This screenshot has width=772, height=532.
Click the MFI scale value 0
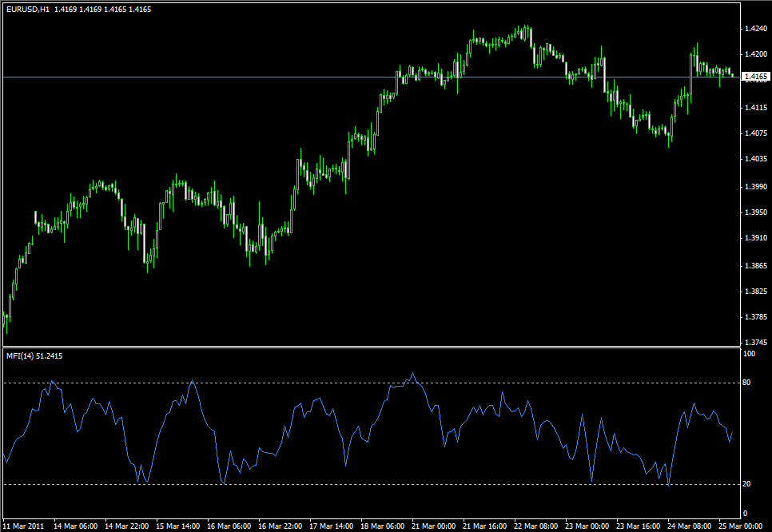pyautogui.click(x=745, y=514)
